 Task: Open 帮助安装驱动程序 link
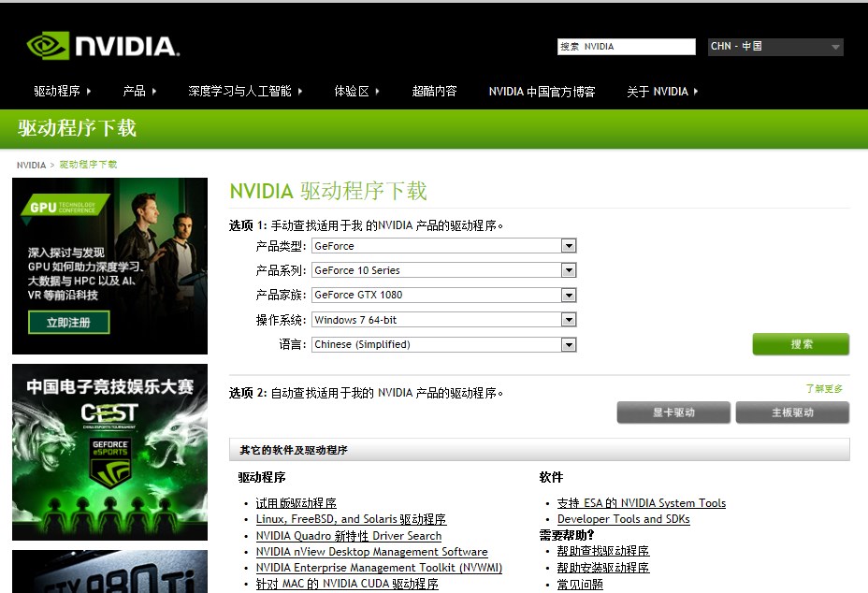tap(603, 568)
